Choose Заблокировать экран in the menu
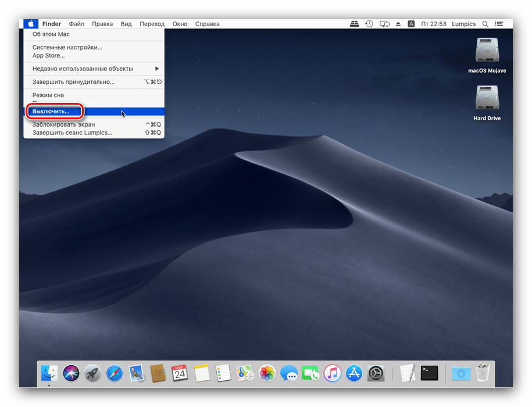 [64, 124]
